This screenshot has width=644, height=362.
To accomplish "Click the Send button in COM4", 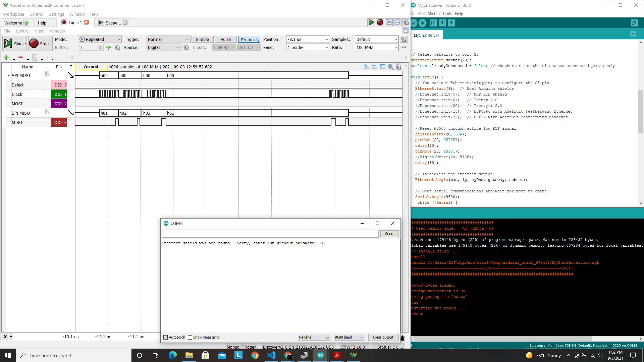I will point(389,234).
